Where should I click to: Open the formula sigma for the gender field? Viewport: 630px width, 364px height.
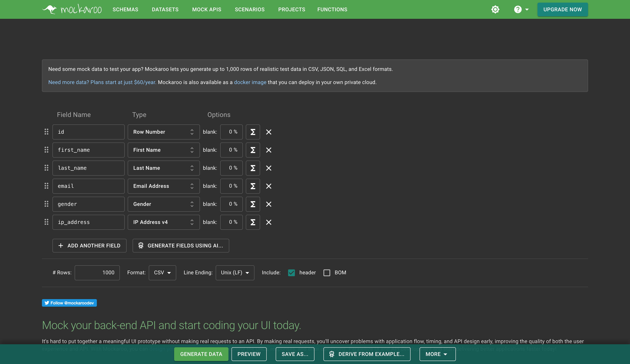(x=253, y=204)
